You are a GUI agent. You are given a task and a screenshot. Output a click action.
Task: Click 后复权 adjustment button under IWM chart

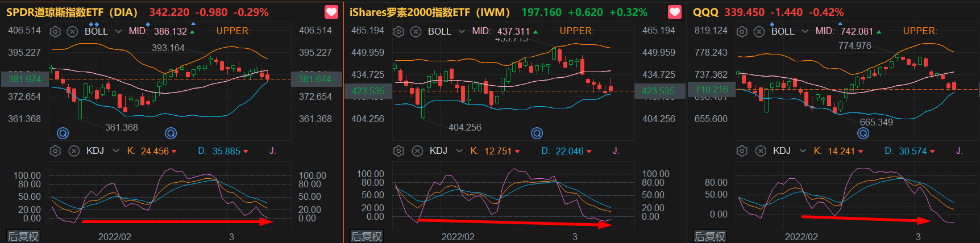[367, 236]
